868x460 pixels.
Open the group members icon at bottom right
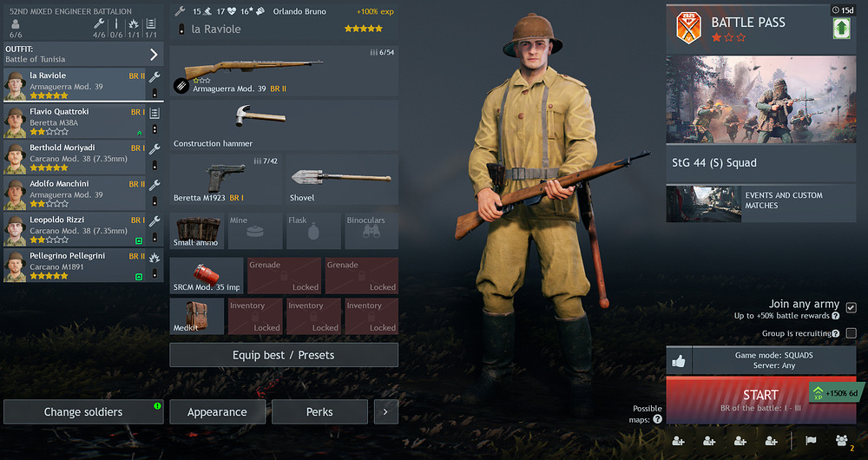841,441
